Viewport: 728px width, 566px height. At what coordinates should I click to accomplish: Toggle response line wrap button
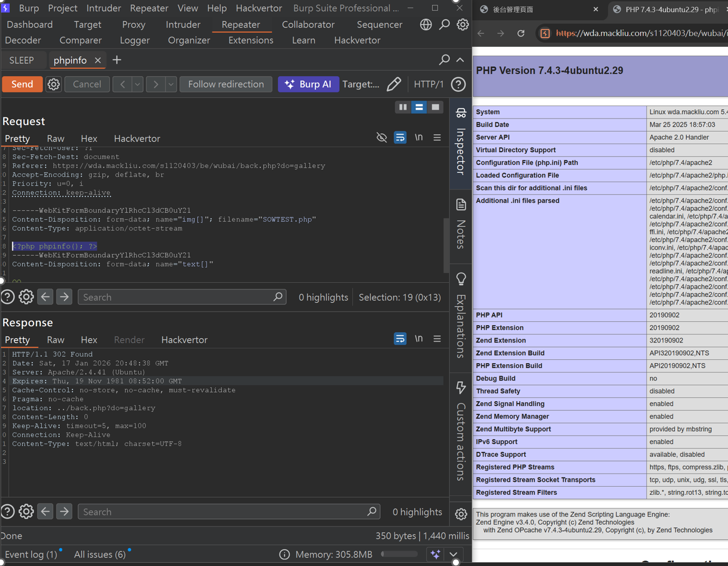400,339
